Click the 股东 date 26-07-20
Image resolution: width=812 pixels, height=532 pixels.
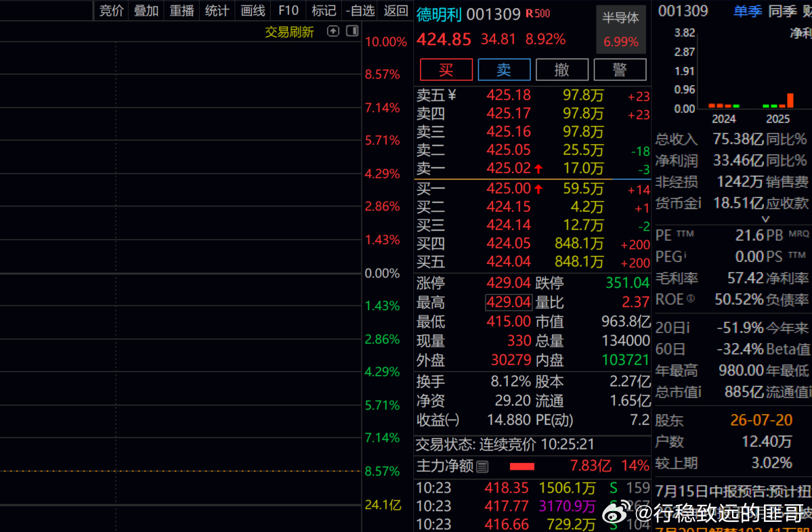click(x=761, y=420)
